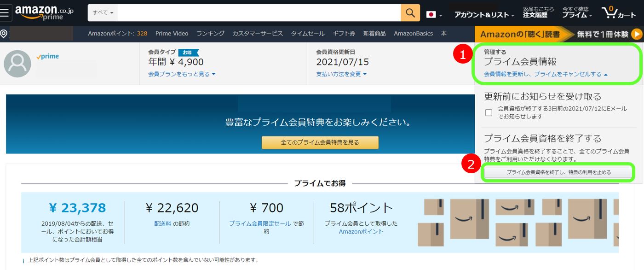Click the プライム会員資格を終了する heading

click(x=543, y=138)
